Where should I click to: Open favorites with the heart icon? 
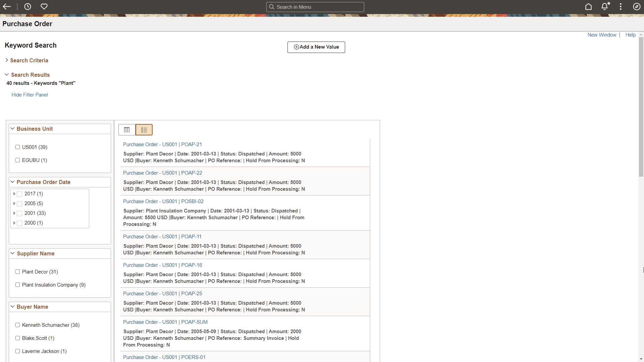[x=44, y=6]
